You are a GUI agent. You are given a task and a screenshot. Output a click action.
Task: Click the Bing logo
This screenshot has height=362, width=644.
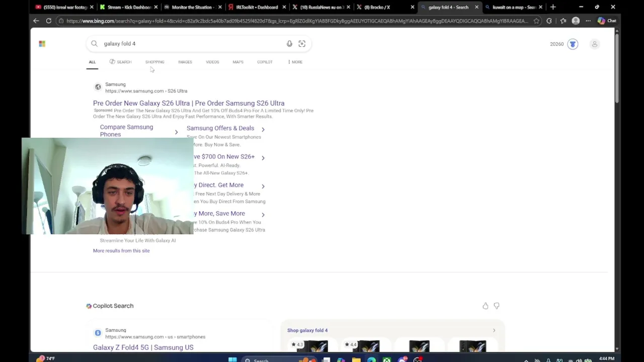pos(42,44)
